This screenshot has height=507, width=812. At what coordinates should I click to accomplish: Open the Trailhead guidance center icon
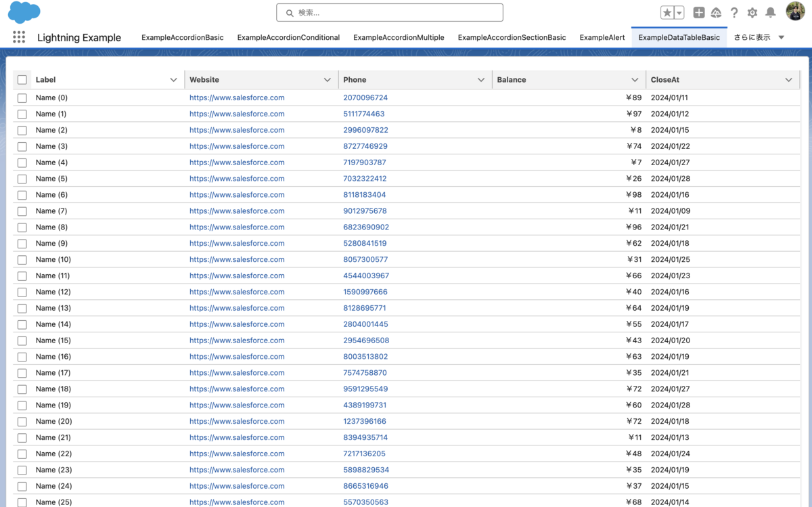point(717,12)
